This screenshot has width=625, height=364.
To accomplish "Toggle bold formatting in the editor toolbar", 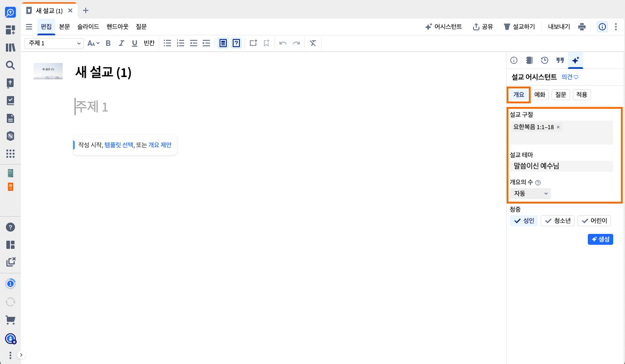I will tap(108, 43).
